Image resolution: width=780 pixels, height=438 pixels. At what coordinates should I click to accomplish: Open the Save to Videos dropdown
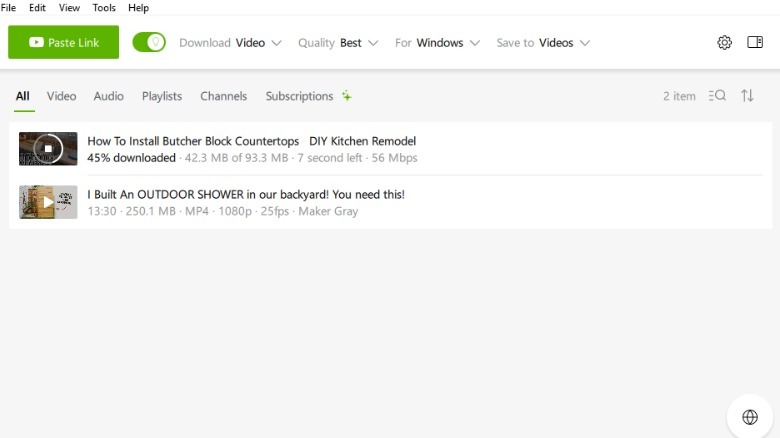pyautogui.click(x=543, y=43)
